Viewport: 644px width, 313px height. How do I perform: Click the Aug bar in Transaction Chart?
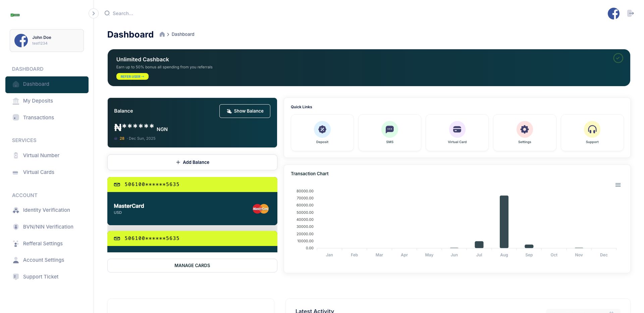[x=504, y=222]
